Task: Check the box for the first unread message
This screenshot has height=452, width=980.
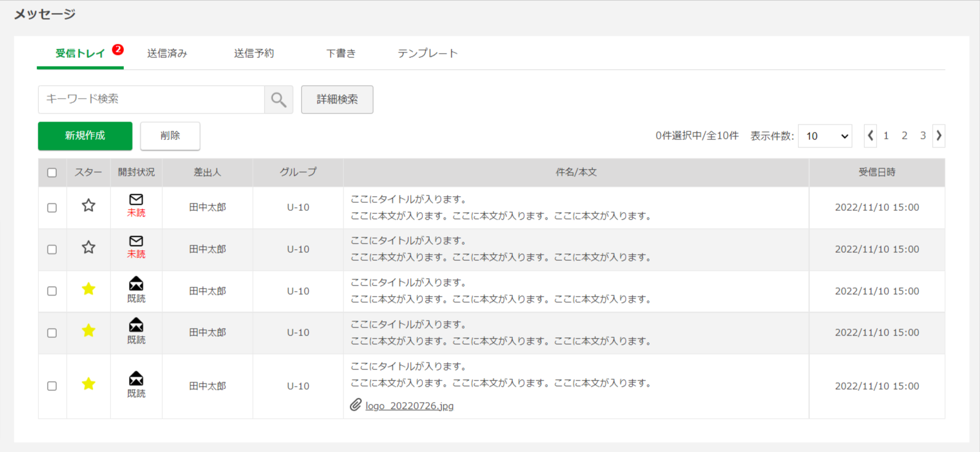Action: (52, 208)
